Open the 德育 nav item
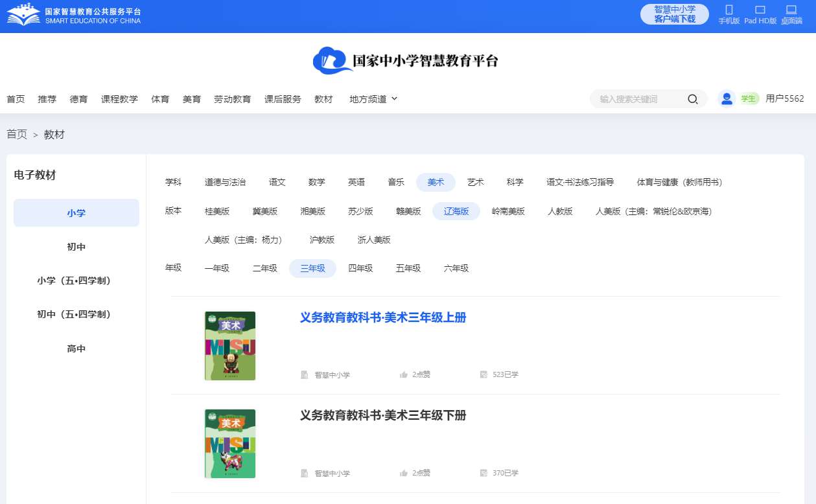 point(79,99)
